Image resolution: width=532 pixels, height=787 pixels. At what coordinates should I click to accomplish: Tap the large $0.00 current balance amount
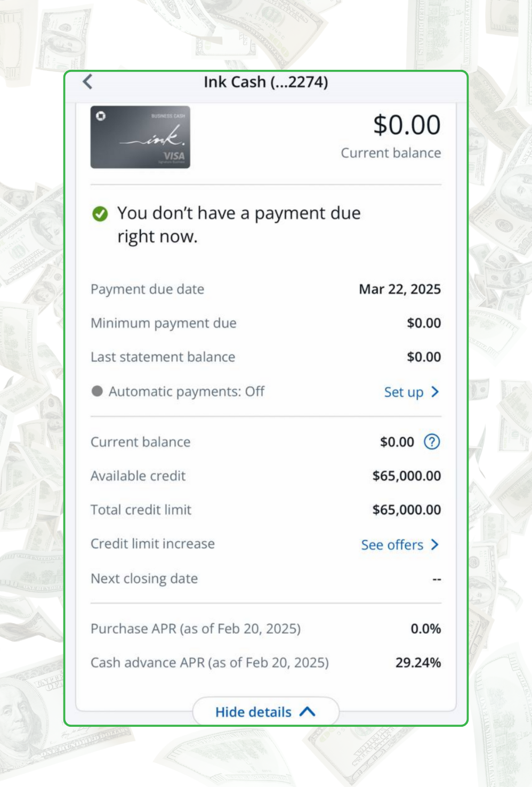407,125
